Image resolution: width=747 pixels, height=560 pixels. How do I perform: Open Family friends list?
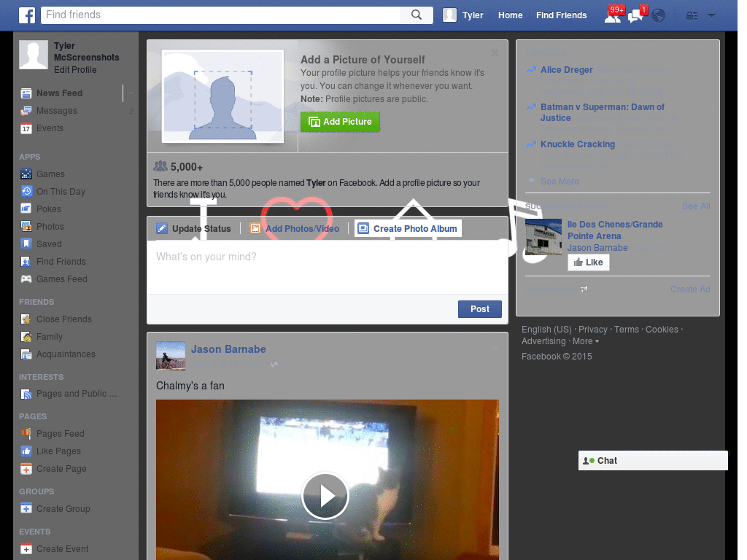49,337
